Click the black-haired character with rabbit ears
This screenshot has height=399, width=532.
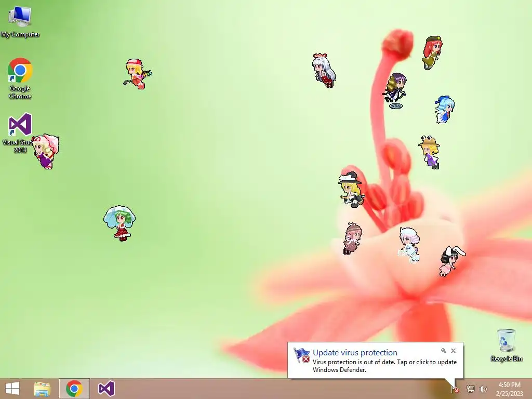click(452, 261)
